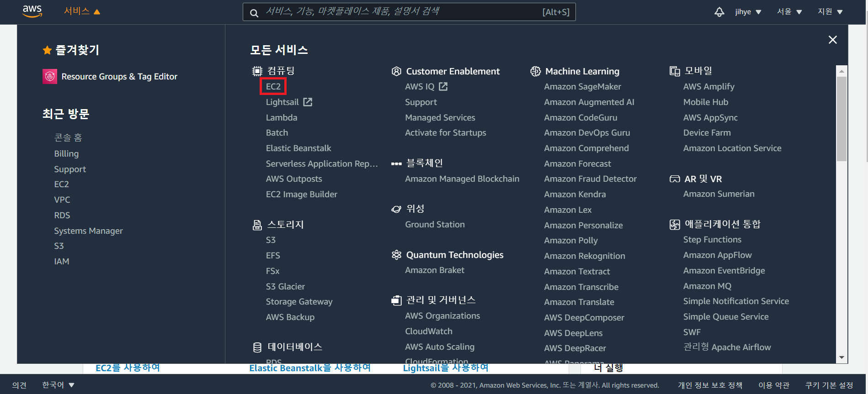Click the scrollbar down arrow in services list
This screenshot has width=868, height=394.
click(x=841, y=358)
